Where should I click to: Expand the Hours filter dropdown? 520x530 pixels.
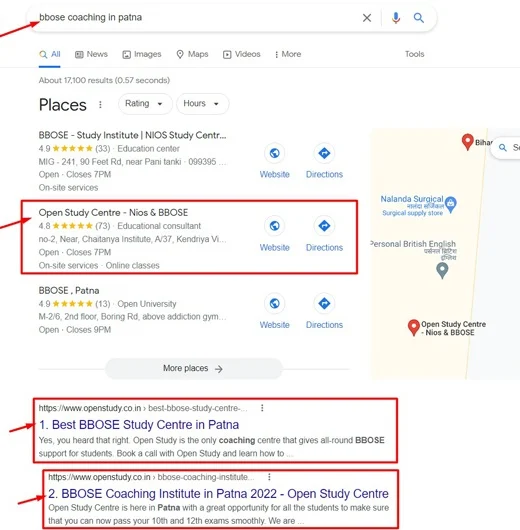point(202,104)
